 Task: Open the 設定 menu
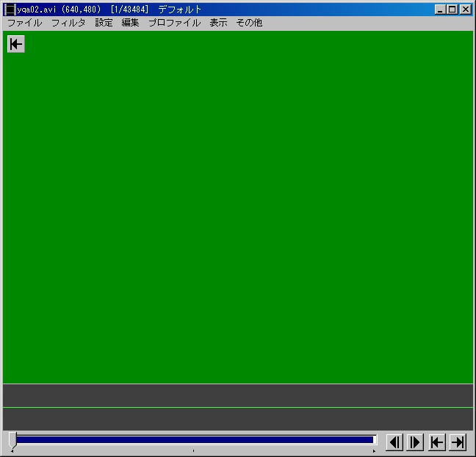(x=104, y=23)
